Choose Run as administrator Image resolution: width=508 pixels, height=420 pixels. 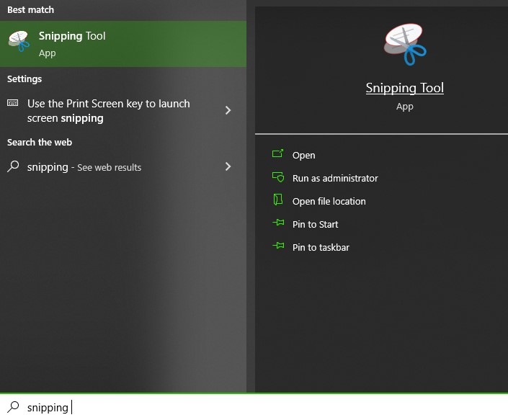(x=335, y=178)
